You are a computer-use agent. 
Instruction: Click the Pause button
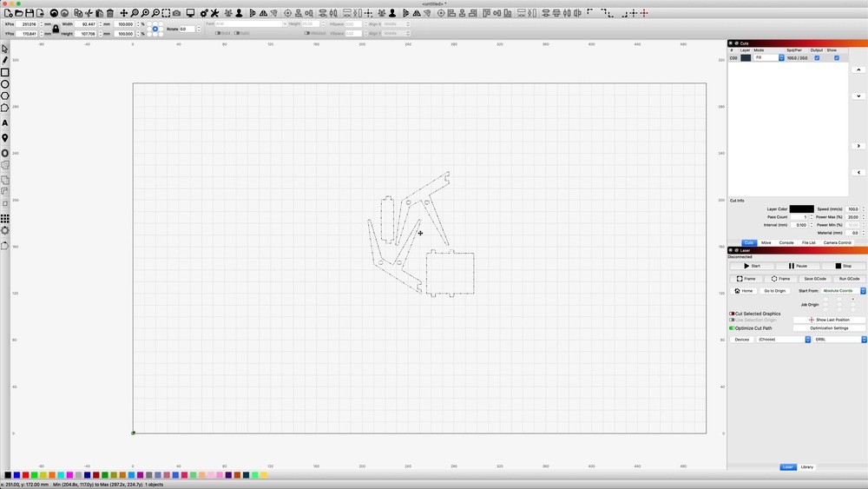tap(798, 266)
